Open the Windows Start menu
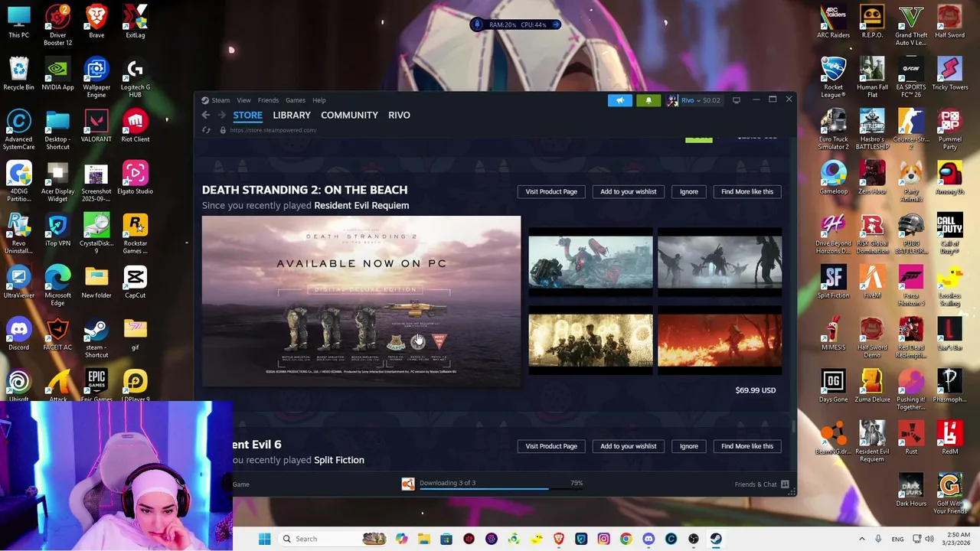Image resolution: width=980 pixels, height=551 pixels. (x=264, y=539)
